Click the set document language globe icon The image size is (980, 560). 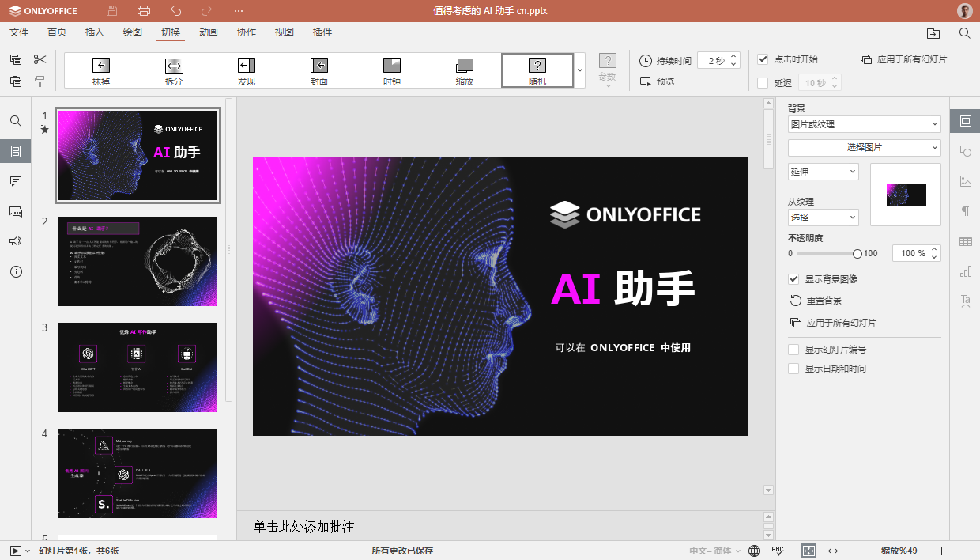point(754,551)
